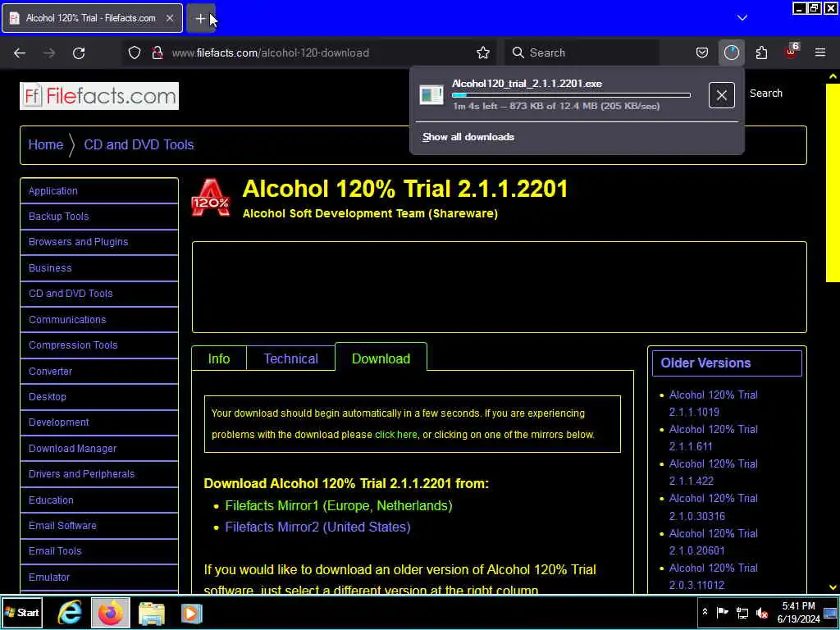Open older version 2.1.1.422
840x630 pixels.
(713, 472)
